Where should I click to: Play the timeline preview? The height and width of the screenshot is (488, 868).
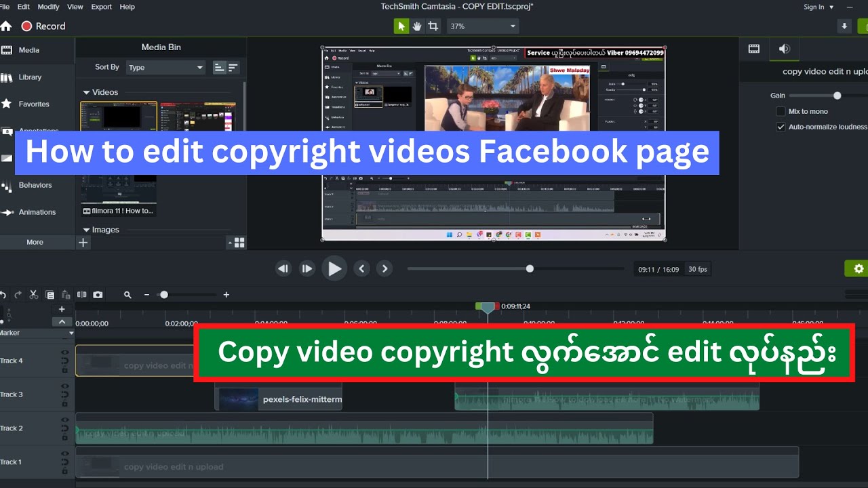click(x=334, y=269)
